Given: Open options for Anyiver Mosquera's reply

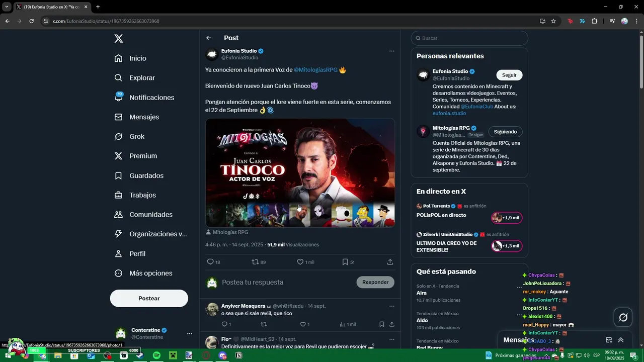Looking at the screenshot, I should click(x=391, y=306).
